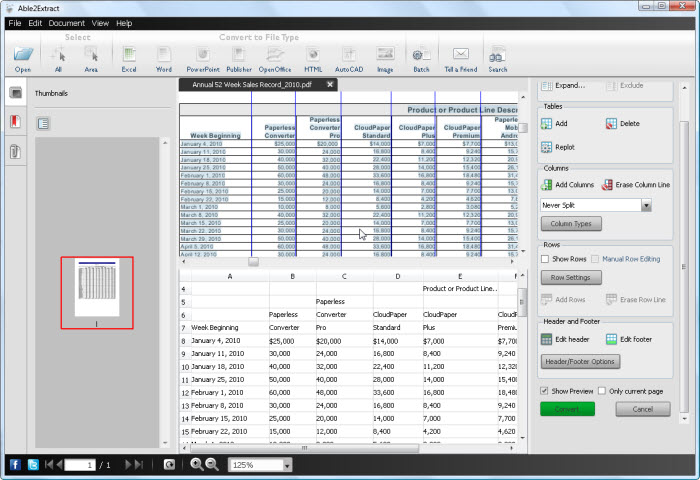
Task: Convert to PowerPoint icon
Action: tap(203, 55)
